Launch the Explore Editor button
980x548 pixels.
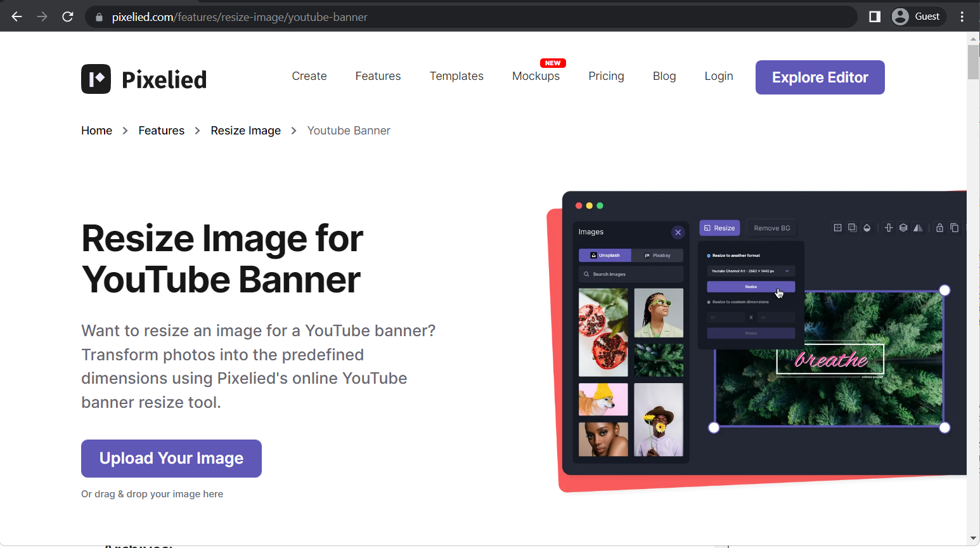tap(820, 77)
